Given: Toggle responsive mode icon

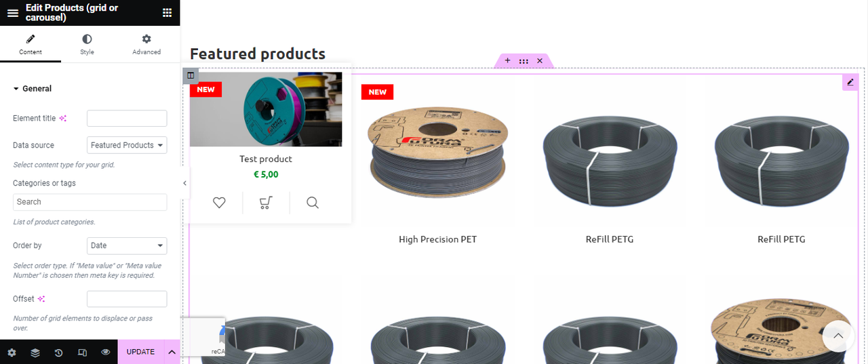Looking at the screenshot, I should click(x=82, y=352).
